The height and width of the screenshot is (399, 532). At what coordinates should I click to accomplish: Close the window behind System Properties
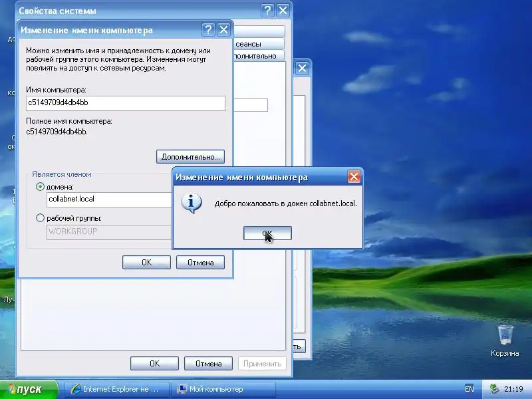pos(302,68)
